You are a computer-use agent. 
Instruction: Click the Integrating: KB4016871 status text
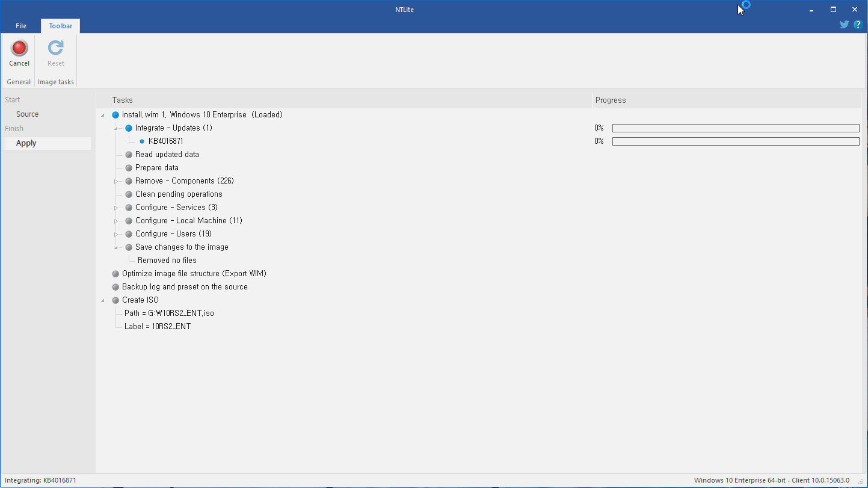pyautogui.click(x=41, y=481)
